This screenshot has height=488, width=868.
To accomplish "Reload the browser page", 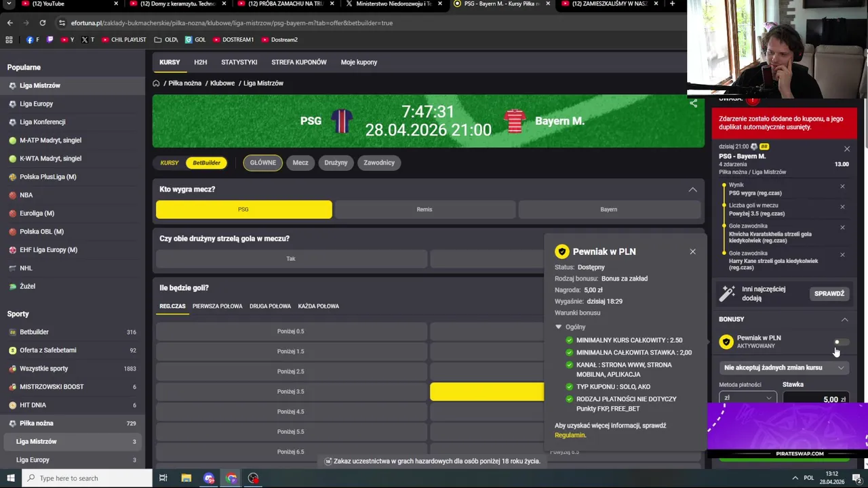I will (x=42, y=22).
